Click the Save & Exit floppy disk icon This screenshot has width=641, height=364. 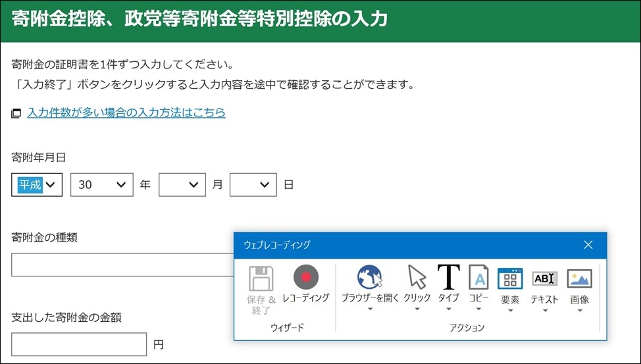[261, 278]
